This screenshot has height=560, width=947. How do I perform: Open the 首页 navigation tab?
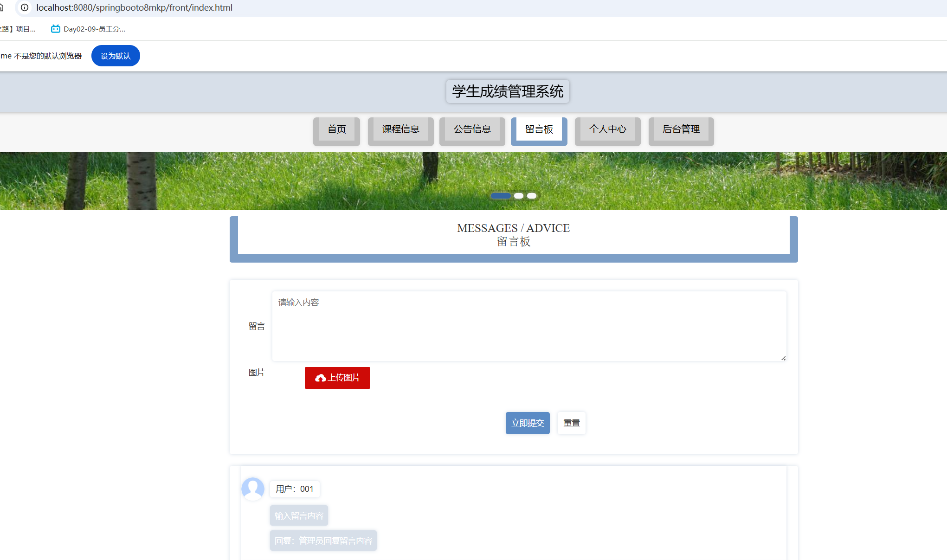click(336, 129)
